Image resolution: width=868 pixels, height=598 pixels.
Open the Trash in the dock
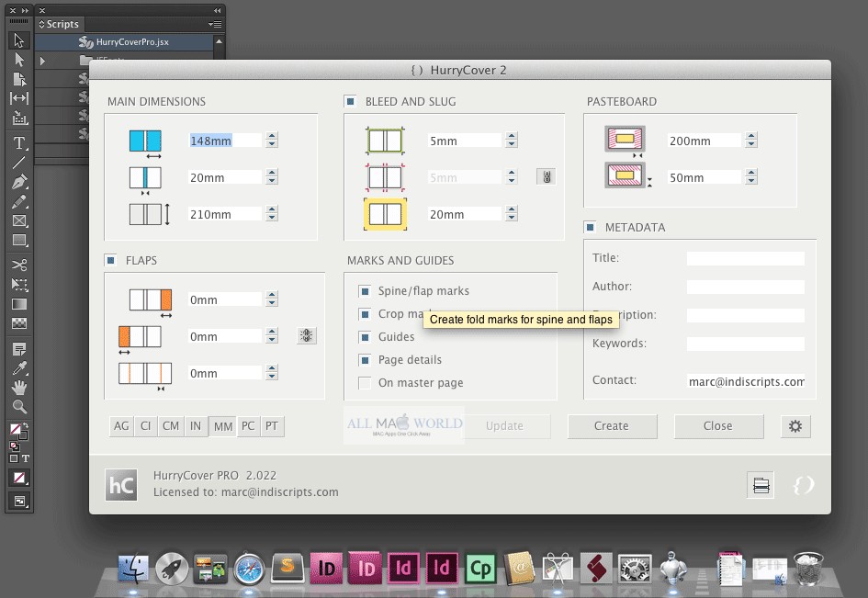808,569
